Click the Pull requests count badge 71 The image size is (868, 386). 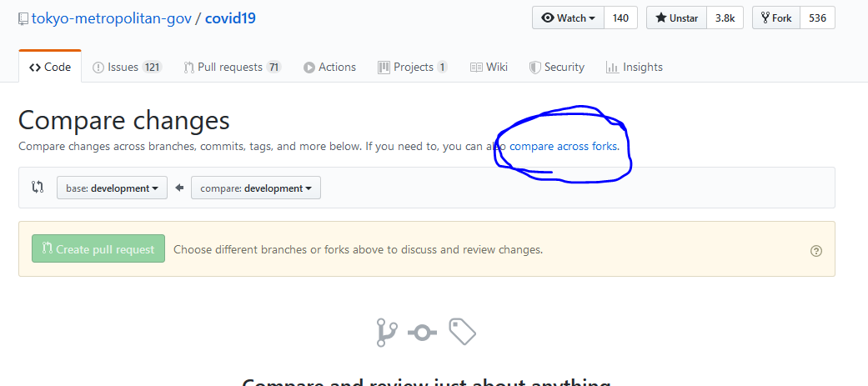(273, 67)
